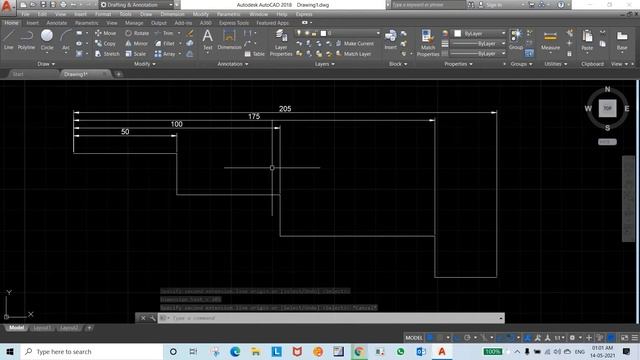The height and width of the screenshot is (360, 640).
Task: Click TOP face of ViewCube
Action: (607, 108)
